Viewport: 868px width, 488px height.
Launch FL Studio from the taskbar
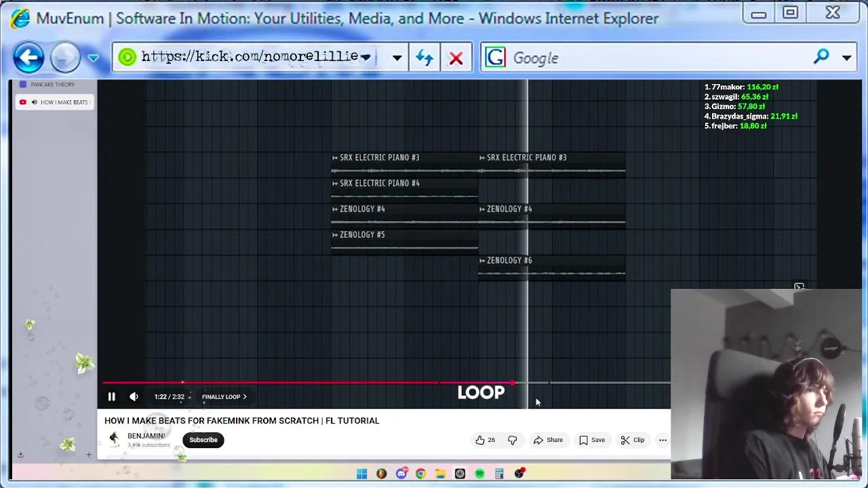(x=381, y=474)
